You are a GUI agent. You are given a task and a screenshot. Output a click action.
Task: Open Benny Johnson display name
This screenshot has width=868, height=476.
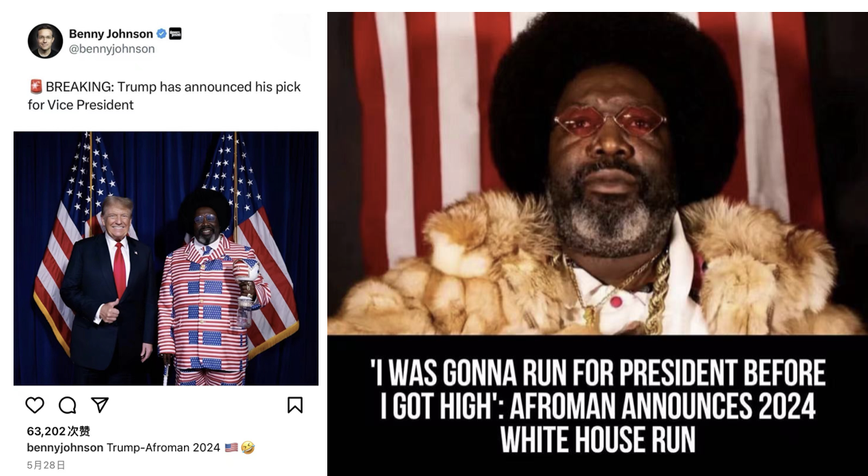tap(111, 33)
